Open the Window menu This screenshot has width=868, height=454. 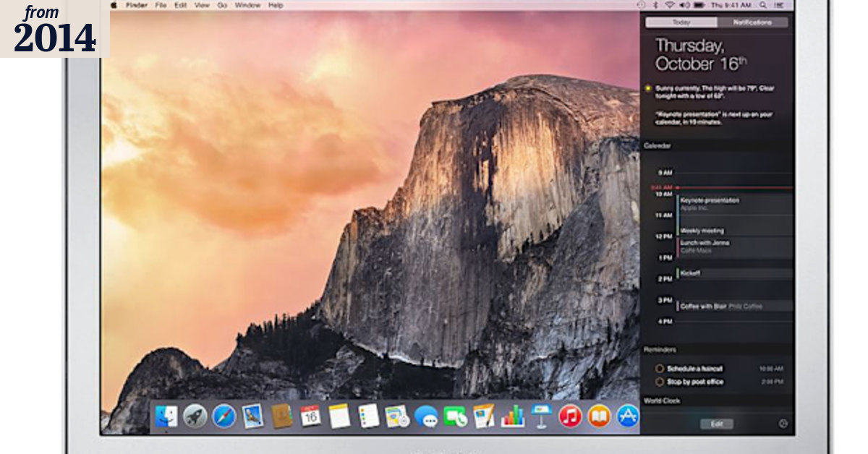(x=248, y=5)
